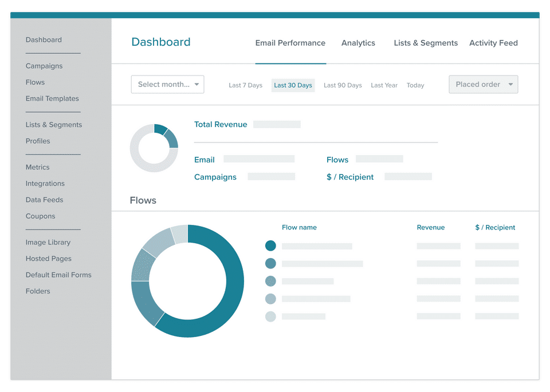Click the lightest gray legend dot
Image resolution: width=550 pixels, height=392 pixels.
[270, 316]
